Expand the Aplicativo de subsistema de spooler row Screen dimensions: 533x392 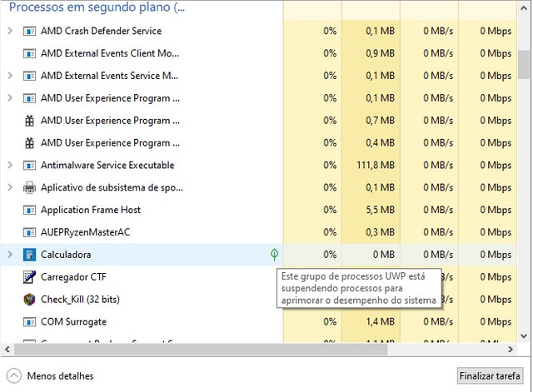[x=10, y=187]
